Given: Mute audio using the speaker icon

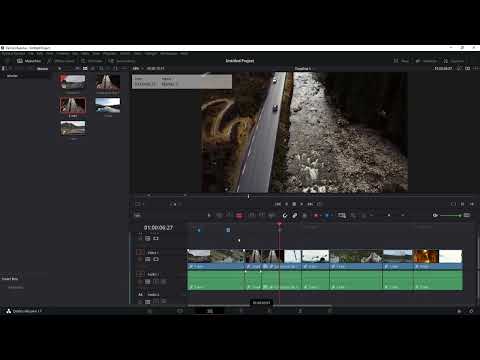Looking at the screenshot, I should tap(435, 216).
